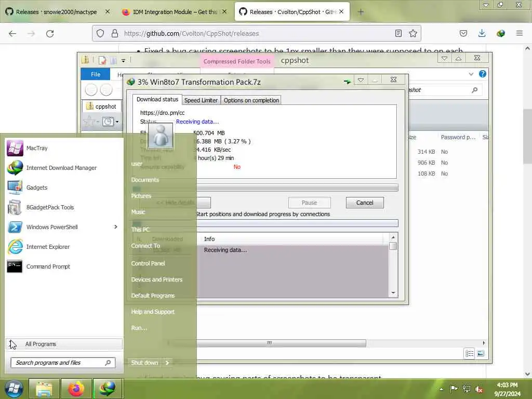Open 8GadgetPack Tools in Start menu
This screenshot has width=532, height=399.
[64, 207]
